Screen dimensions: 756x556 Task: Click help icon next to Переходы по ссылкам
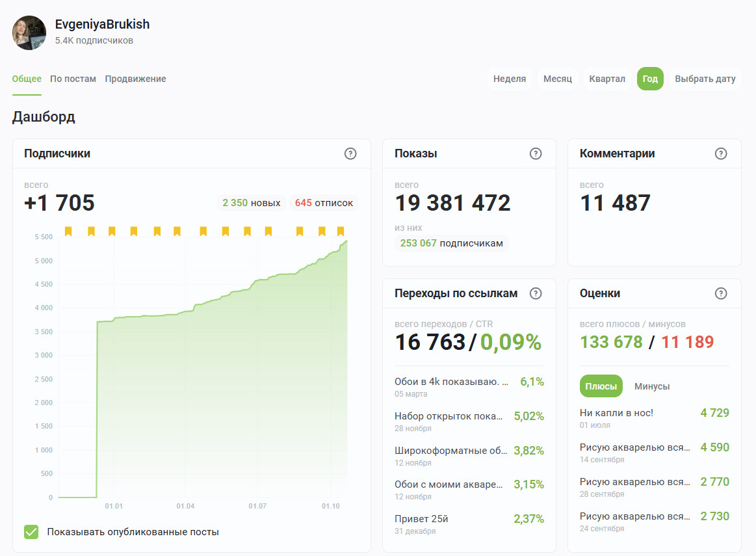click(536, 293)
